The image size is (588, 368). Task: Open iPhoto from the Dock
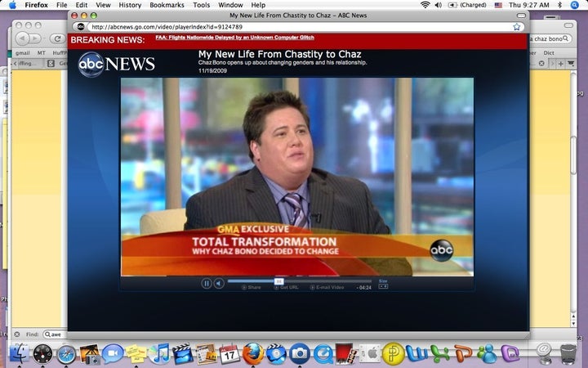pos(89,354)
